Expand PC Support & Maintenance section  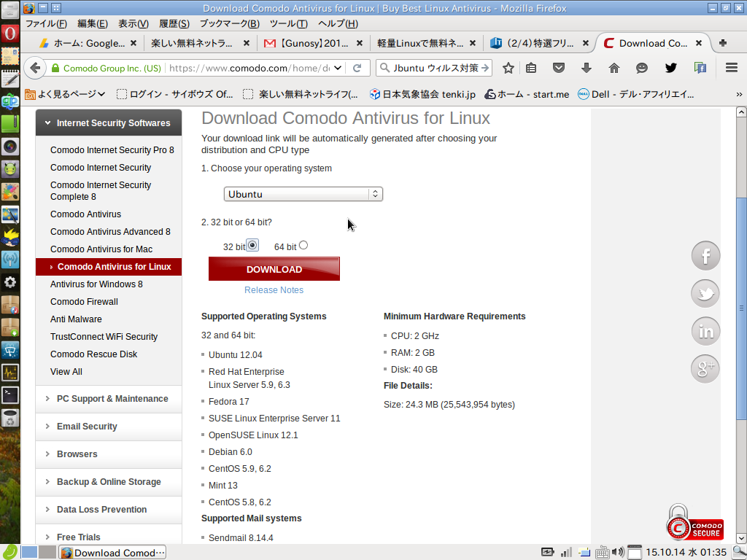pos(109,399)
